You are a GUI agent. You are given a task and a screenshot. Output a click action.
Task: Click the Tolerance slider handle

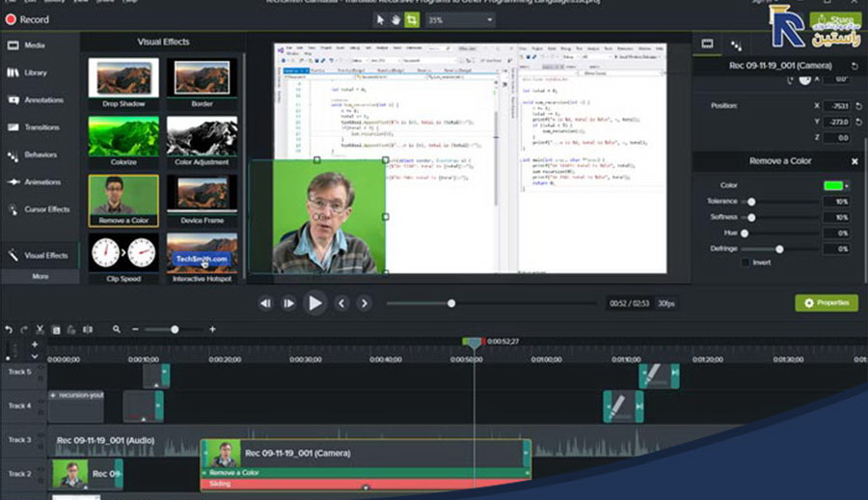[x=751, y=202]
